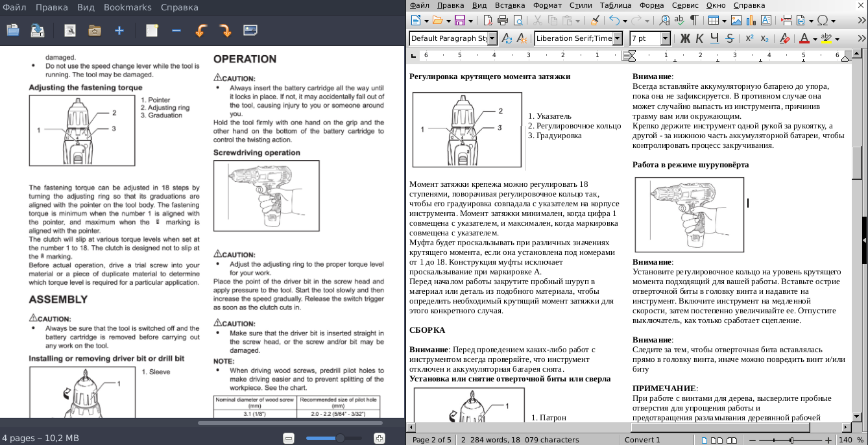Click Writer's open folder icon
This screenshot has height=445, width=868.
pyautogui.click(x=438, y=21)
